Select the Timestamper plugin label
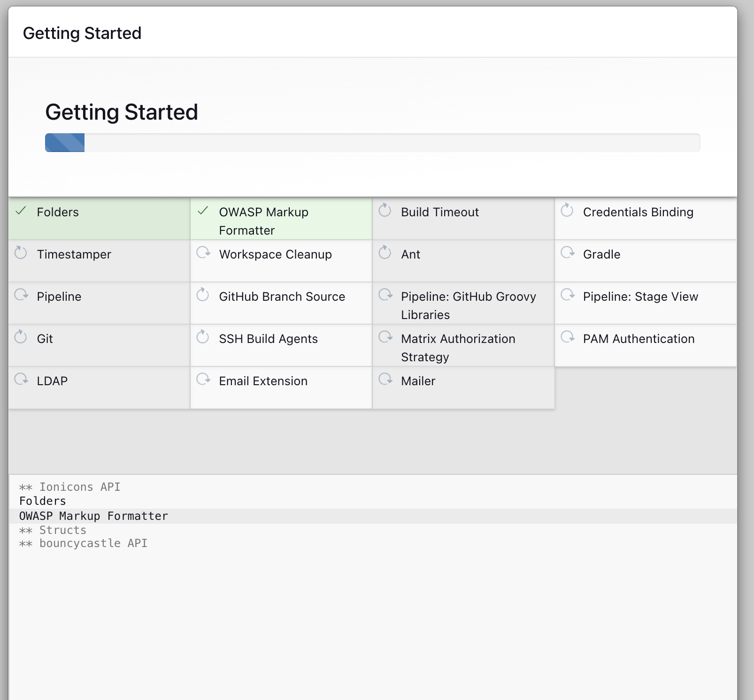754x700 pixels. click(x=74, y=254)
